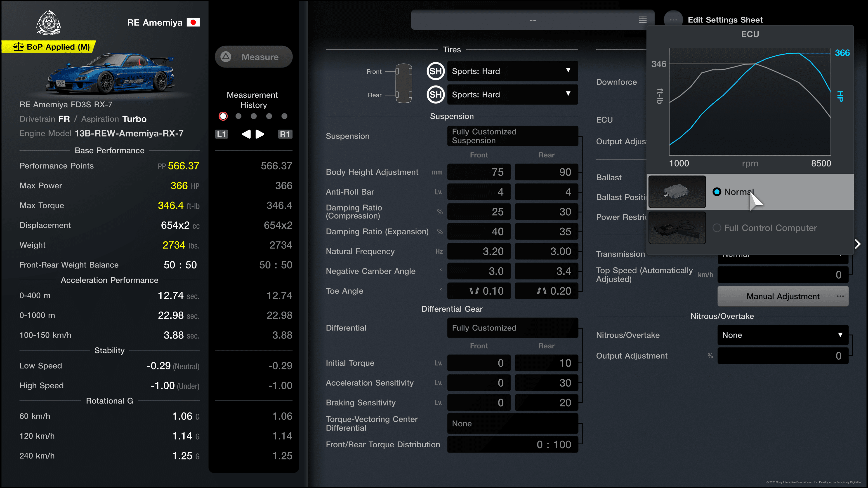Image resolution: width=868 pixels, height=488 pixels.
Task: Click the R1 shoulder button icon
Action: click(x=285, y=134)
